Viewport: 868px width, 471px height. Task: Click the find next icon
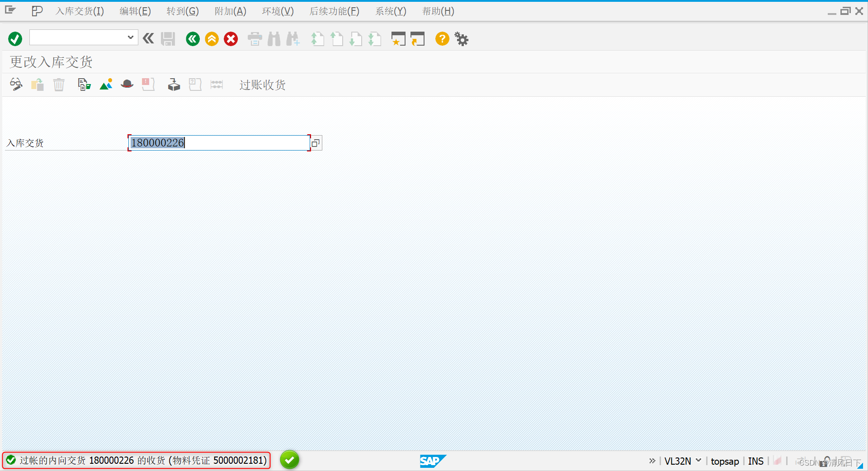pos(293,39)
